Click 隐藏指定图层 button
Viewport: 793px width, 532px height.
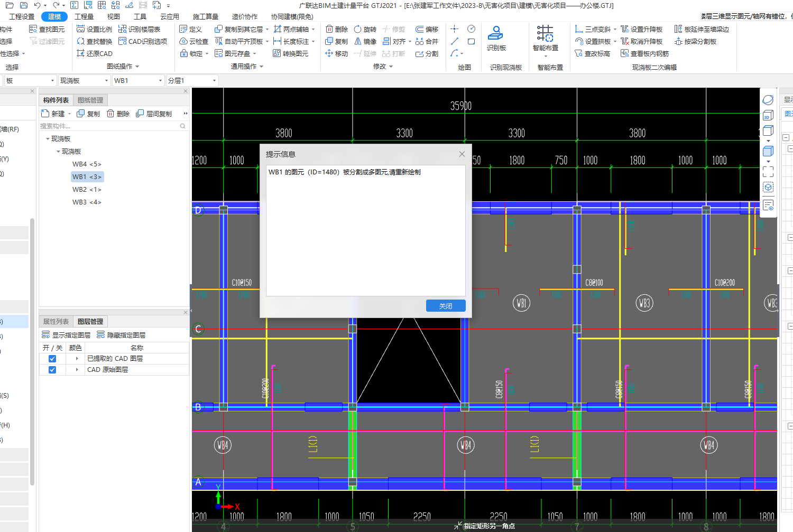click(121, 335)
